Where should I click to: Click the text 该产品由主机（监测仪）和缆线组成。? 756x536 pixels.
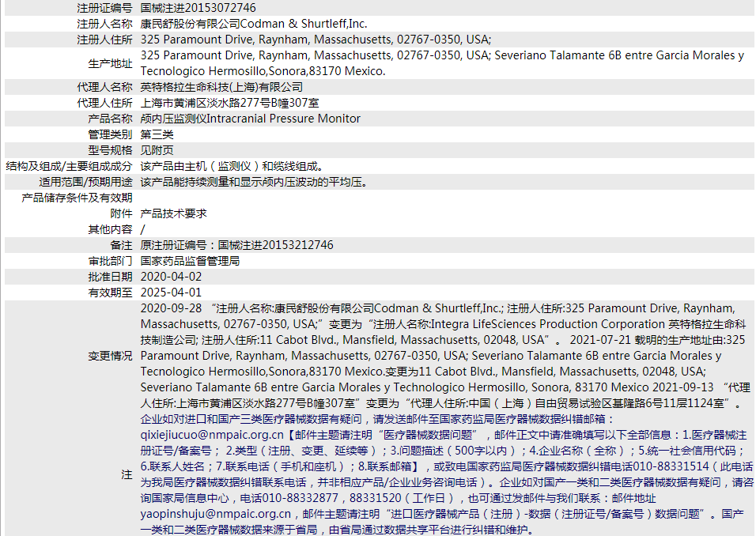click(234, 166)
